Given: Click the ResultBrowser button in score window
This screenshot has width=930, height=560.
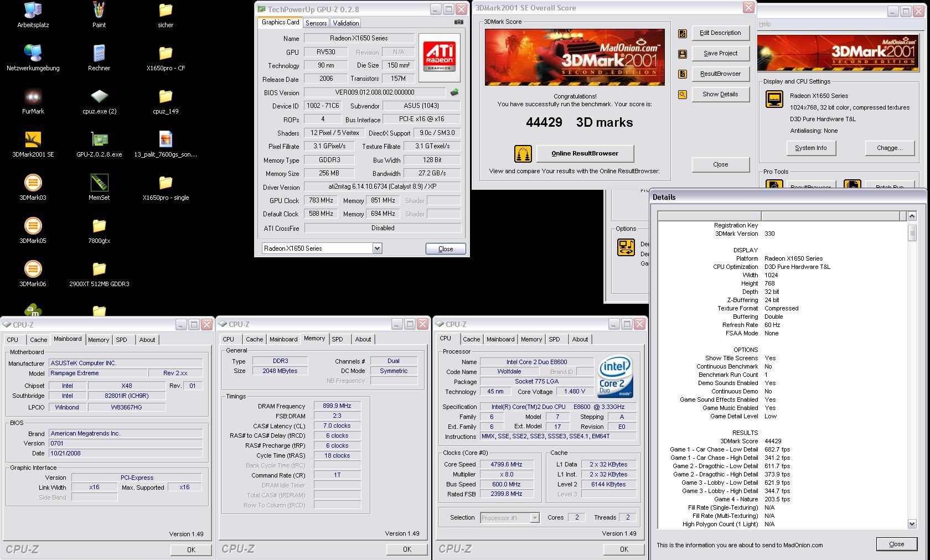Looking at the screenshot, I should [720, 74].
